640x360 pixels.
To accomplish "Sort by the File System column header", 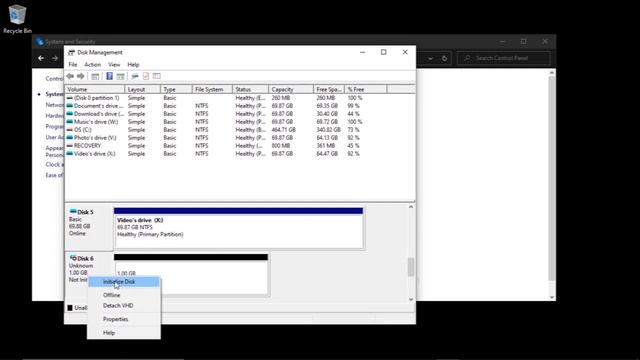I will (212, 89).
